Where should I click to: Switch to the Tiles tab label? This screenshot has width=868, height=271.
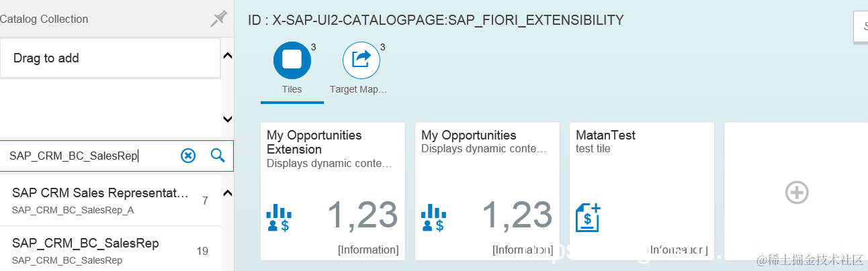(292, 89)
